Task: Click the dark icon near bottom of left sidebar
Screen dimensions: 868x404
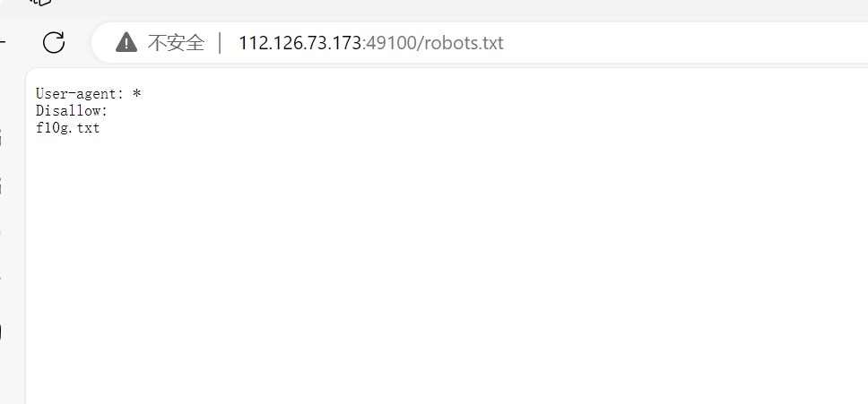Action: tap(1, 332)
